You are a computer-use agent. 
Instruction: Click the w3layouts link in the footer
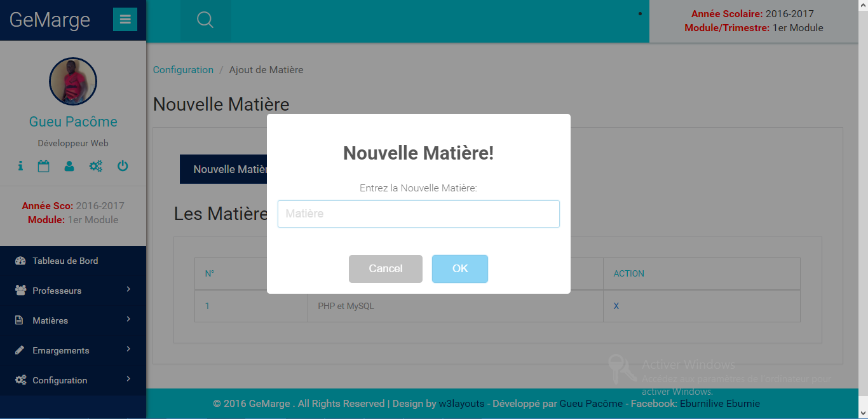point(462,403)
